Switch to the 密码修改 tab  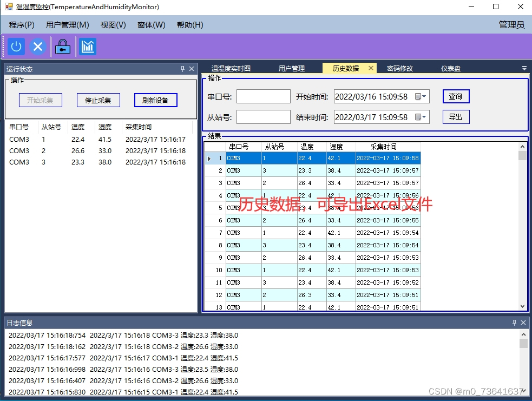(x=400, y=69)
